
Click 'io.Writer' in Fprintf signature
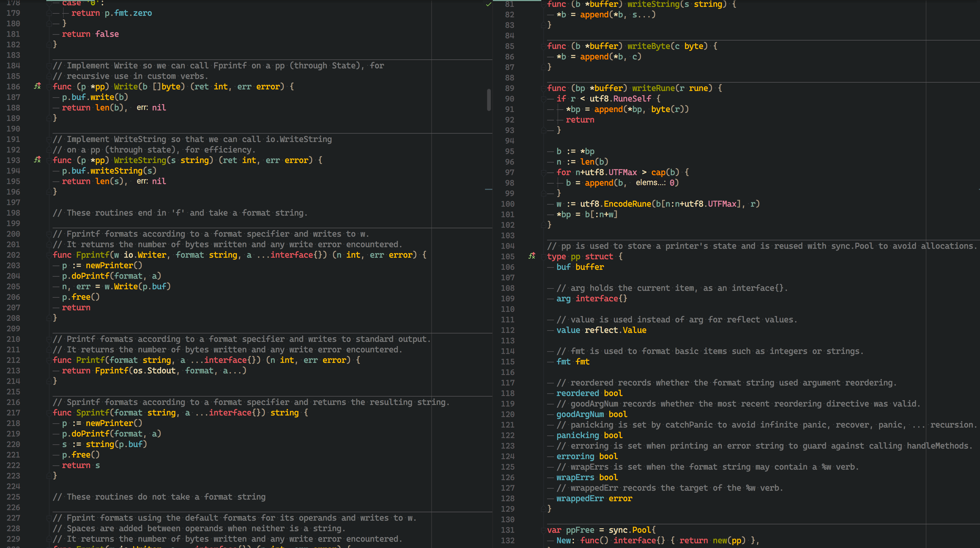(145, 255)
